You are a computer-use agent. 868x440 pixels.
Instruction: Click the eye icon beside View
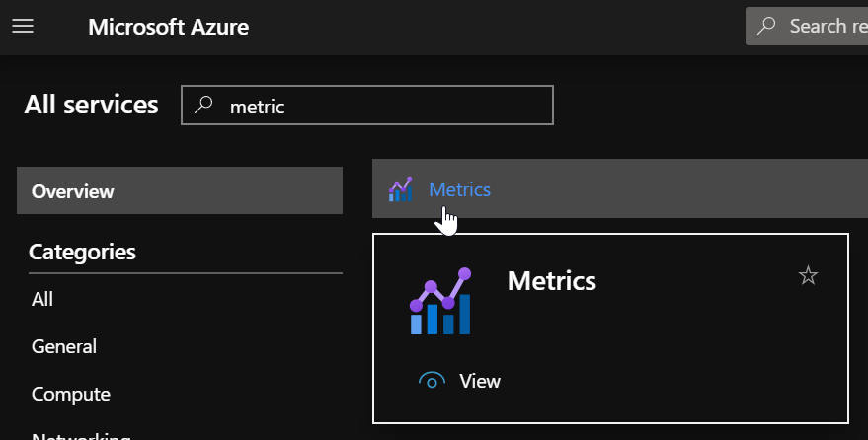pos(433,381)
